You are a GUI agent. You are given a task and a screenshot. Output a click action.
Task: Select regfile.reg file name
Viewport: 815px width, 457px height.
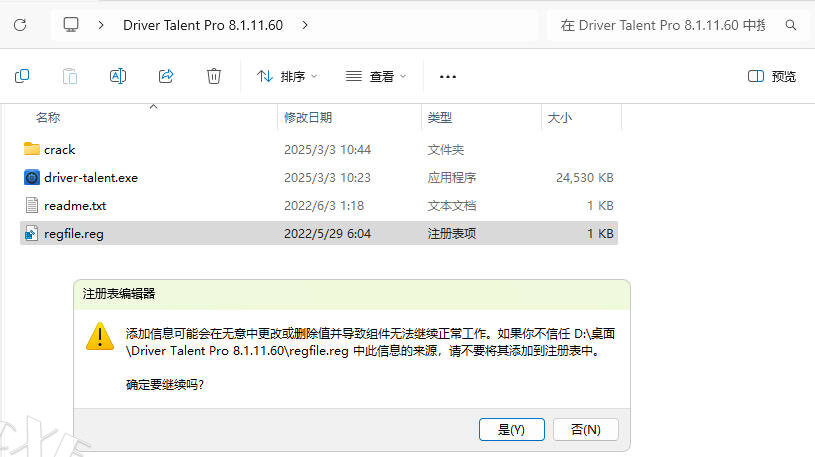(x=74, y=234)
